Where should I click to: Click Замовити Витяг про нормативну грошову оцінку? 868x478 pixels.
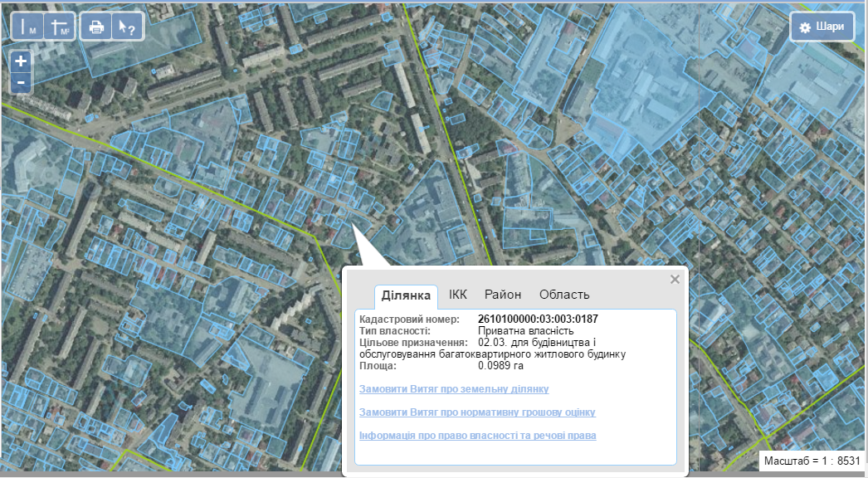pos(477,412)
